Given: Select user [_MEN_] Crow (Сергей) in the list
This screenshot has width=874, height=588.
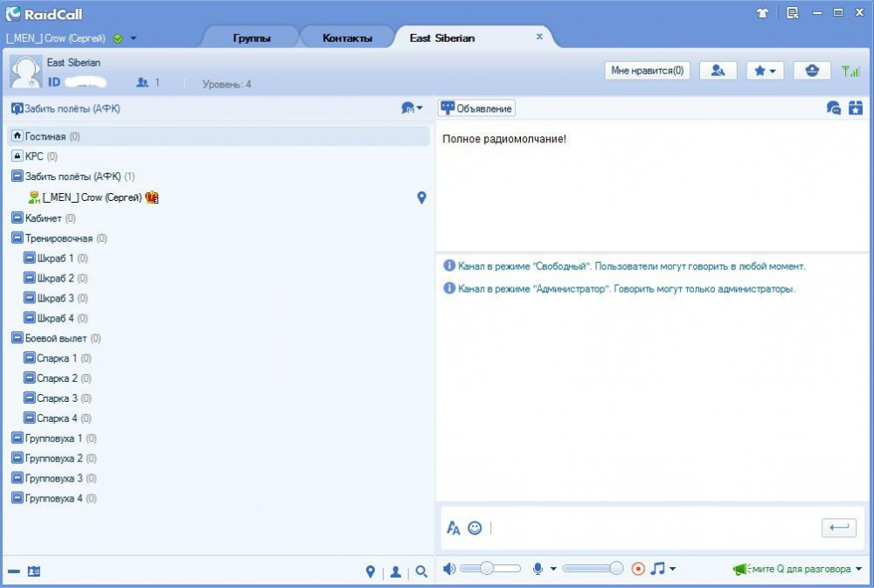Looking at the screenshot, I should pyautogui.click(x=92, y=197).
